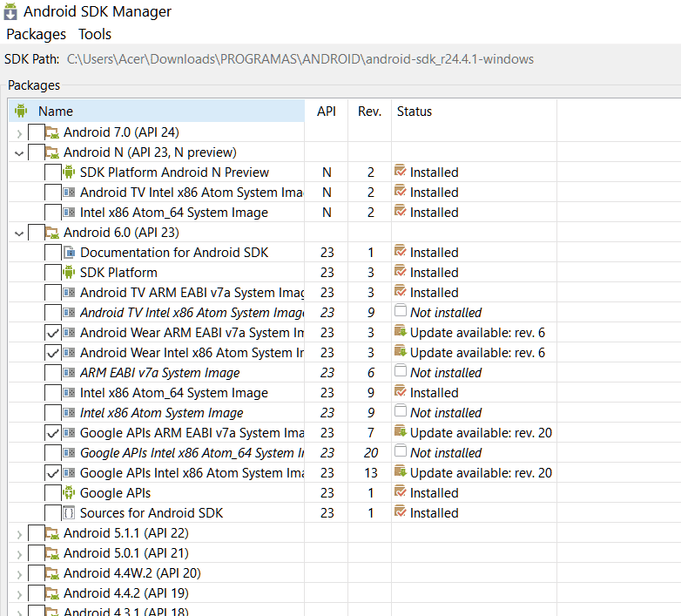
Task: Click the SDK Platform Android N Preview robot icon
Action: (x=69, y=172)
